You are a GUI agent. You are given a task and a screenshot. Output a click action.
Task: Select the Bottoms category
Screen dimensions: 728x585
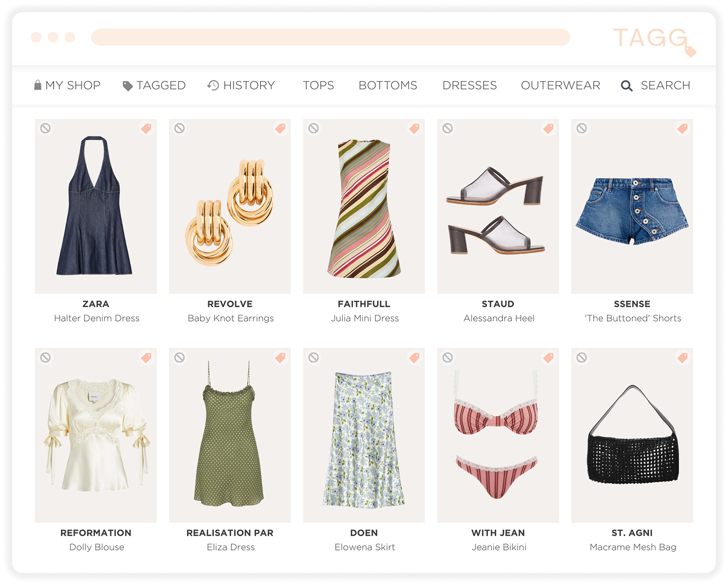pos(388,85)
